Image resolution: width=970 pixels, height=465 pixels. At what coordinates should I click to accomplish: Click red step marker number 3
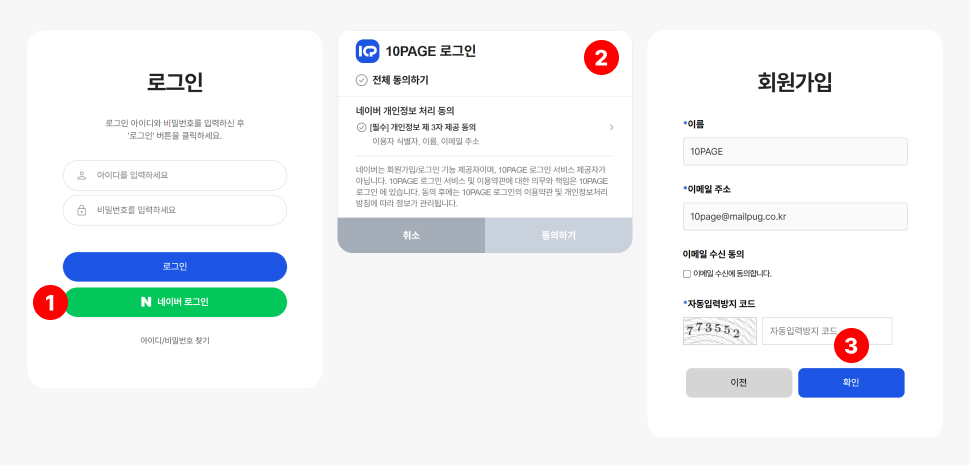click(850, 346)
